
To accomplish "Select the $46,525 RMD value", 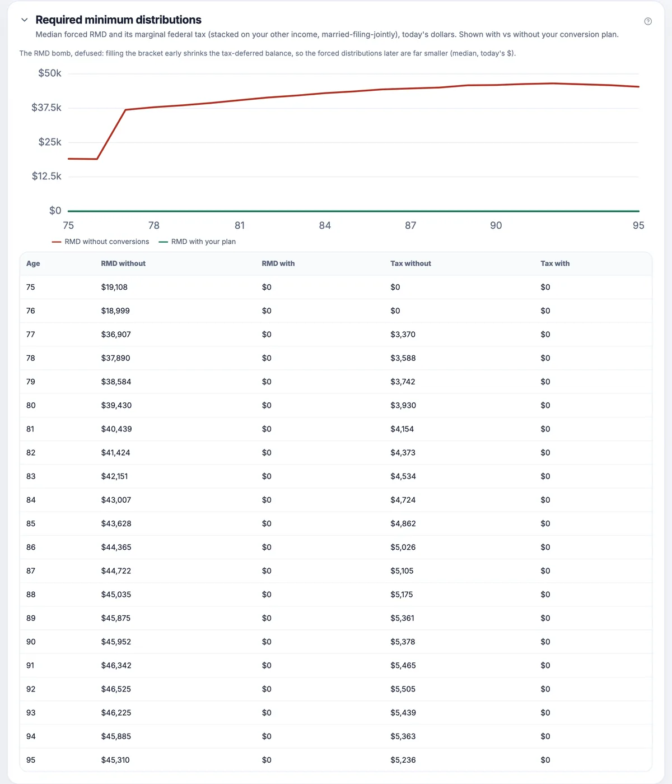I will click(x=116, y=689).
